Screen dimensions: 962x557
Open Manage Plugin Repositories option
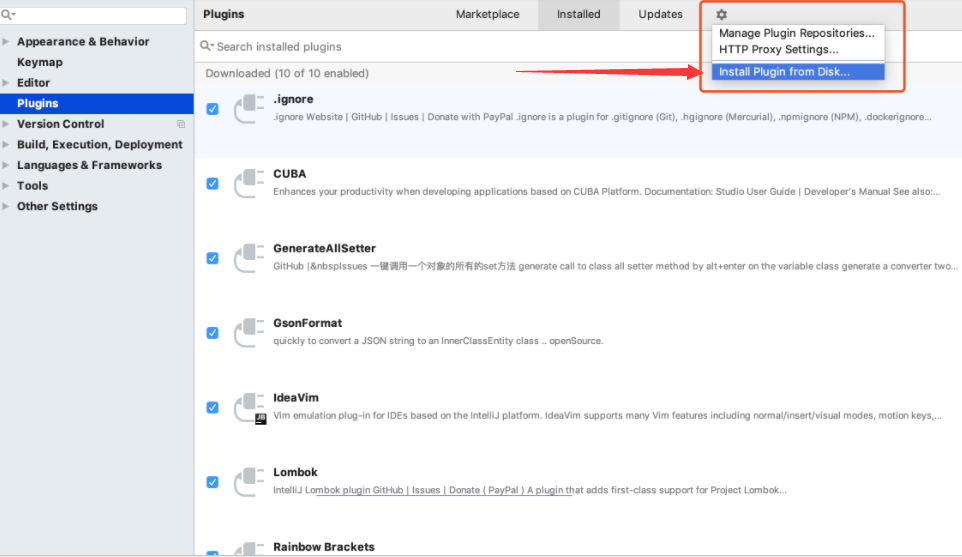click(x=796, y=34)
